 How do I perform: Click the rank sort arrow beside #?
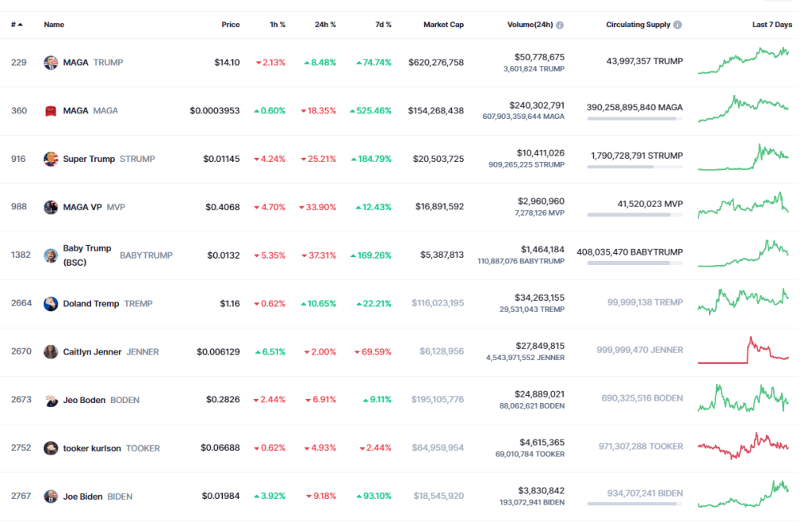[20, 25]
